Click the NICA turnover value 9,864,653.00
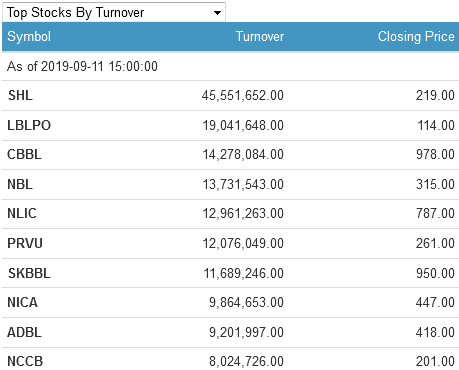This screenshot has height=370, width=459. 246,302
